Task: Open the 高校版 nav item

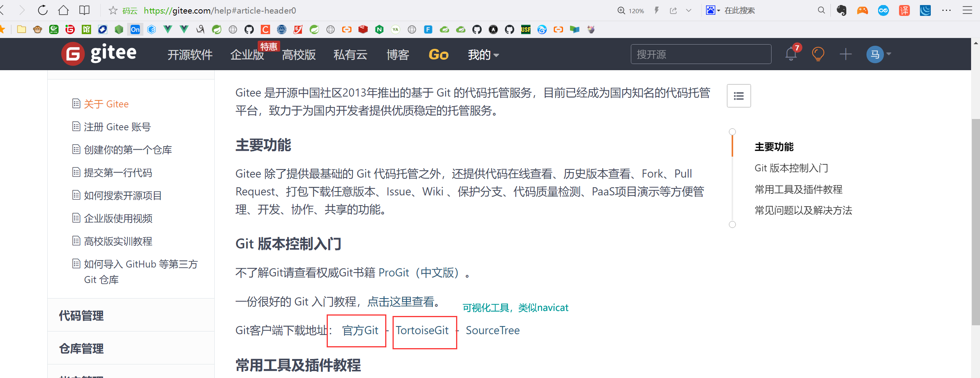Action: (x=299, y=55)
